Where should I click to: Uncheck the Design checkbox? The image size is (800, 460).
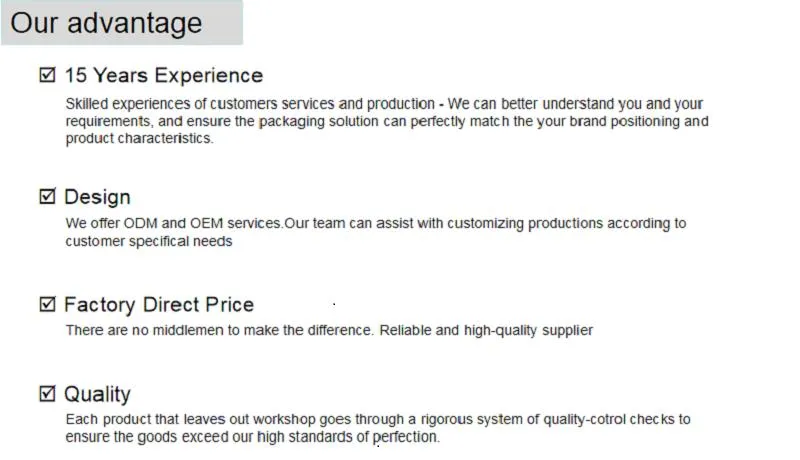click(x=47, y=197)
